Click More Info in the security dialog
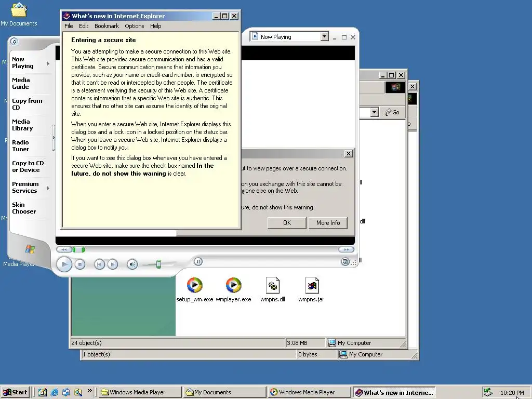The height and width of the screenshot is (399, 532). pyautogui.click(x=328, y=223)
